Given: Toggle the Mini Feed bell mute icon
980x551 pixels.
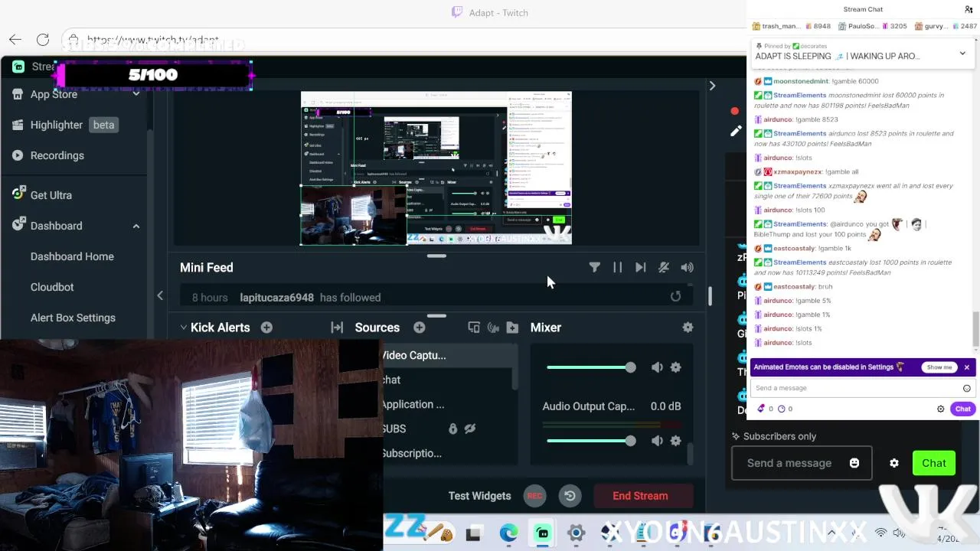Looking at the screenshot, I should (664, 267).
